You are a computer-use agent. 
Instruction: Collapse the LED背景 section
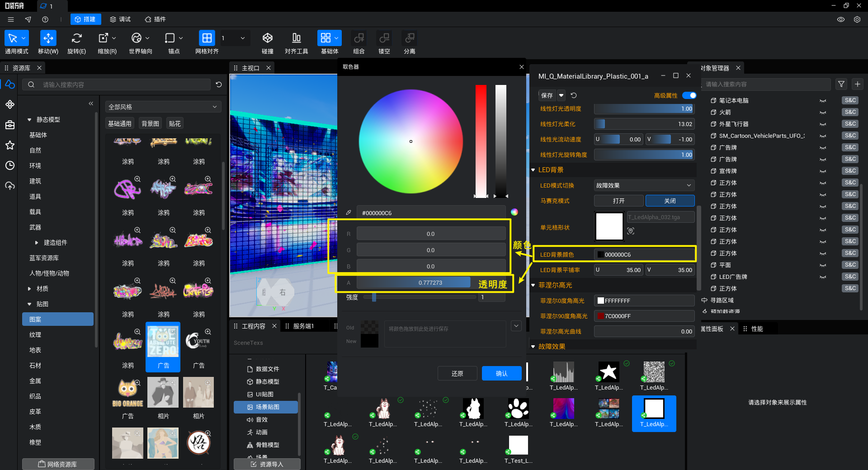(533, 170)
